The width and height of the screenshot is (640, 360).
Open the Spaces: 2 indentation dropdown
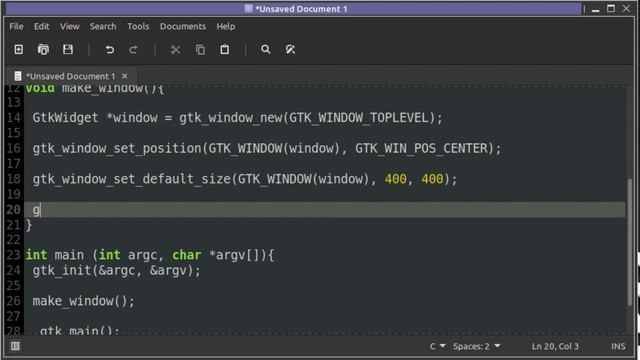tap(476, 347)
